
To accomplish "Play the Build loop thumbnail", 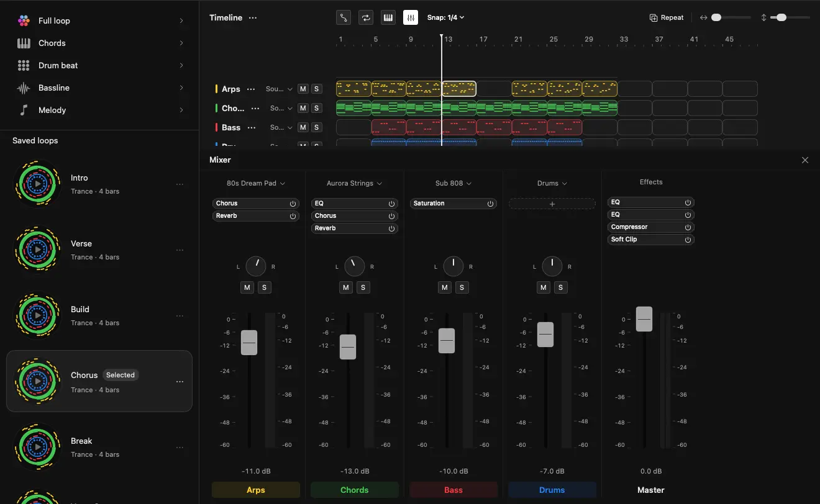I will click(37, 315).
